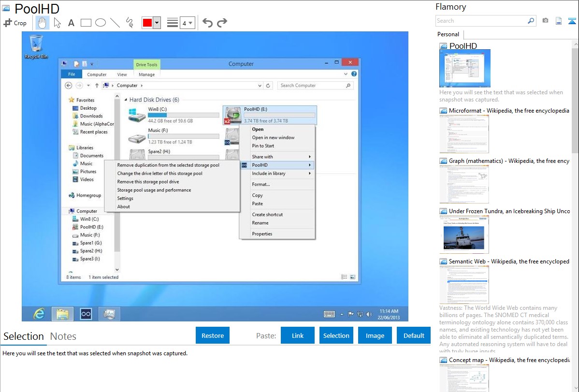Select the Crop tool
579x392 pixels.
(x=15, y=23)
